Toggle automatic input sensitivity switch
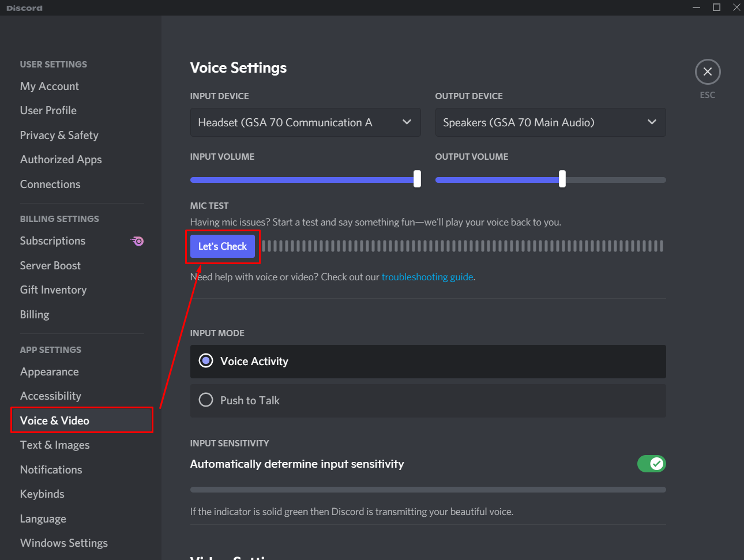The height and width of the screenshot is (560, 744). (652, 464)
